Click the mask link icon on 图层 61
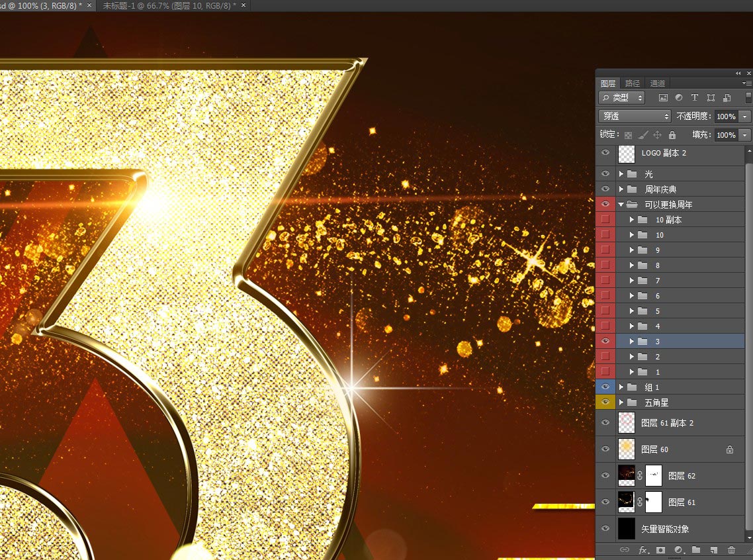This screenshot has width=753, height=560. pos(640,502)
